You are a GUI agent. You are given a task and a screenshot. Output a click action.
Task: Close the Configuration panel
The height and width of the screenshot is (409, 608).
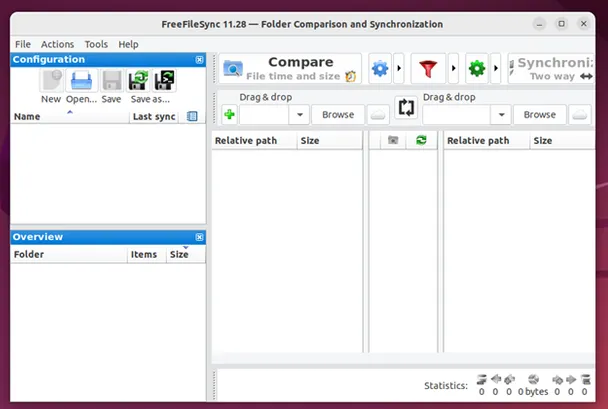199,60
